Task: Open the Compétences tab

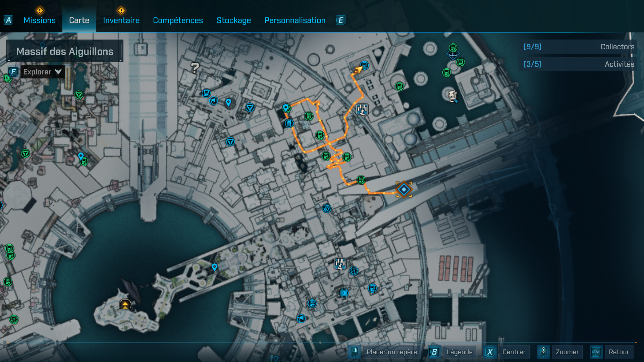Action: click(x=178, y=20)
